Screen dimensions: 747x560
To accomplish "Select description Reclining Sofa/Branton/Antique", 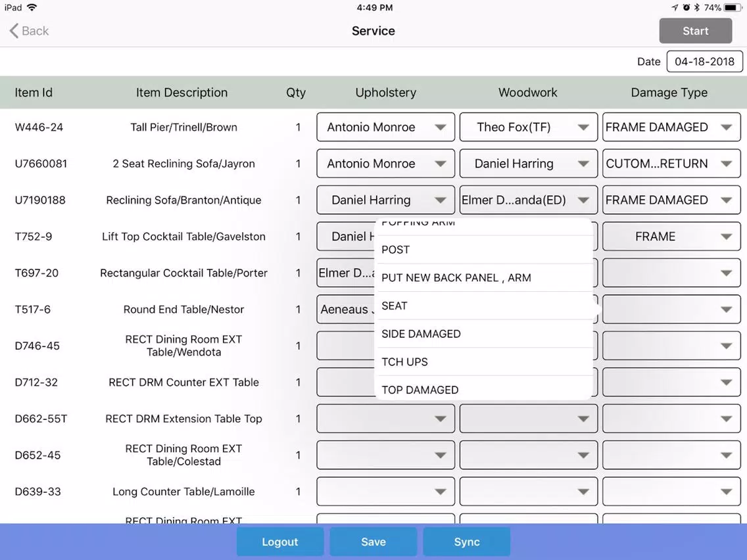I will pos(184,200).
